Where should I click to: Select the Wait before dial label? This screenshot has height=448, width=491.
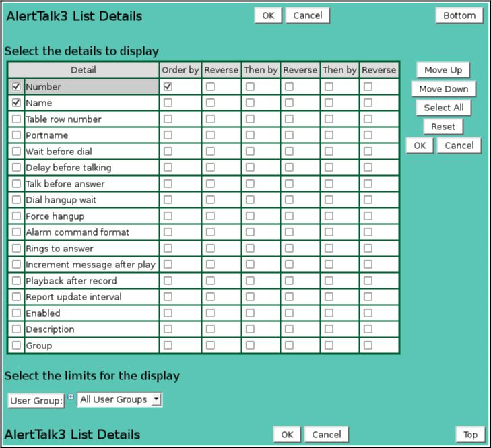coord(59,152)
